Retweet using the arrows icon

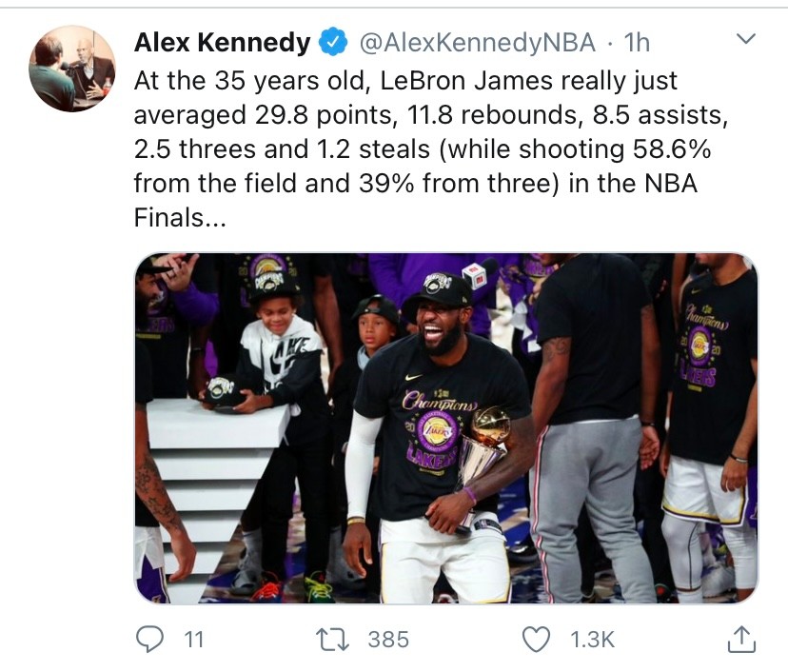point(332,640)
